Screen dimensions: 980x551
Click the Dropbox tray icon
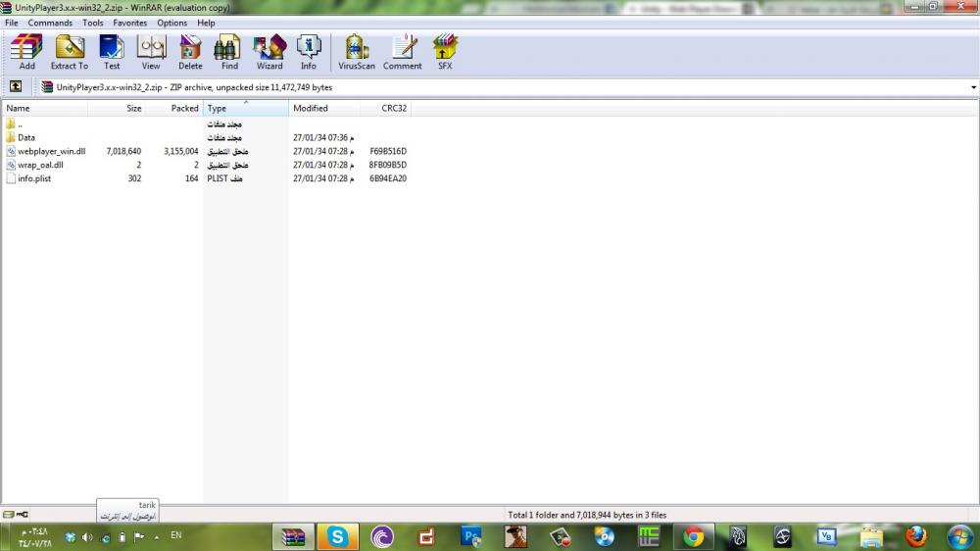click(70, 537)
